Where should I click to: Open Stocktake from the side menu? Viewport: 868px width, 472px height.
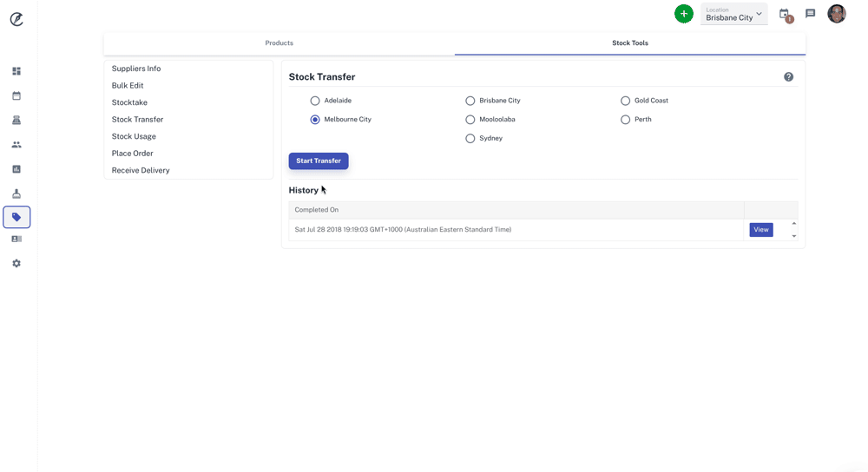point(129,102)
